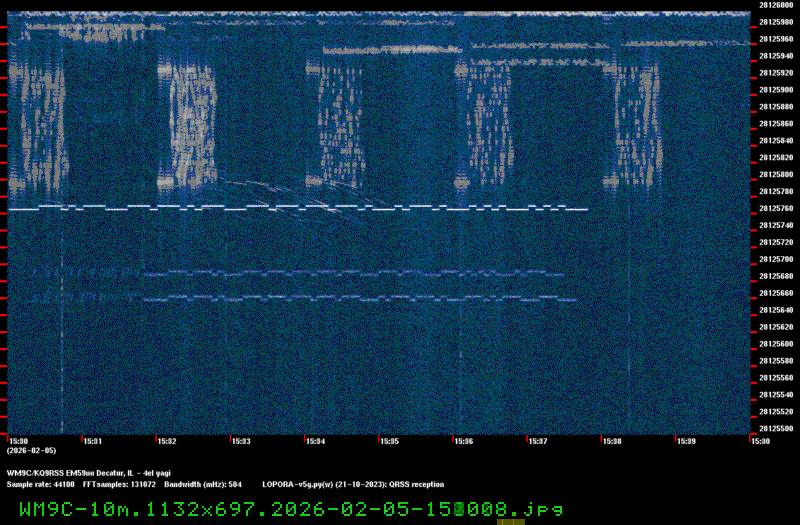Select the 15:06 time axis marker

(x=463, y=441)
